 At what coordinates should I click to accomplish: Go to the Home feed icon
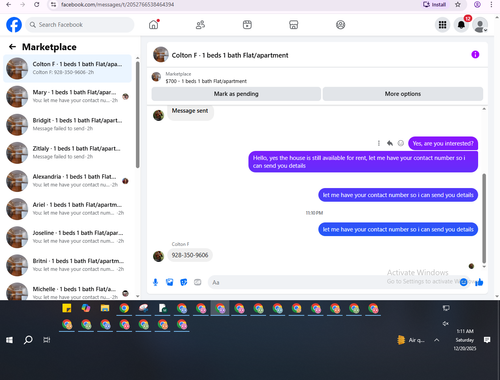154,25
